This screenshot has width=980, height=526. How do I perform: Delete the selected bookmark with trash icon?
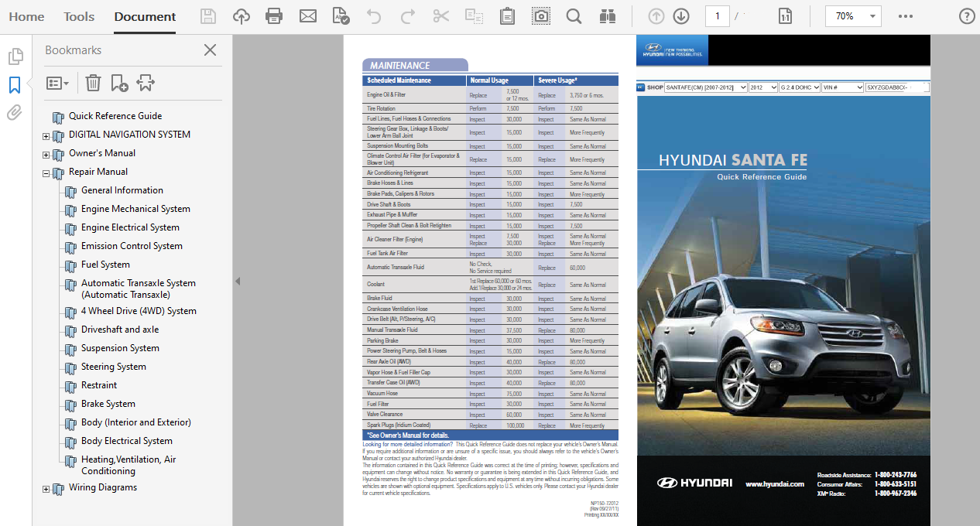click(93, 83)
